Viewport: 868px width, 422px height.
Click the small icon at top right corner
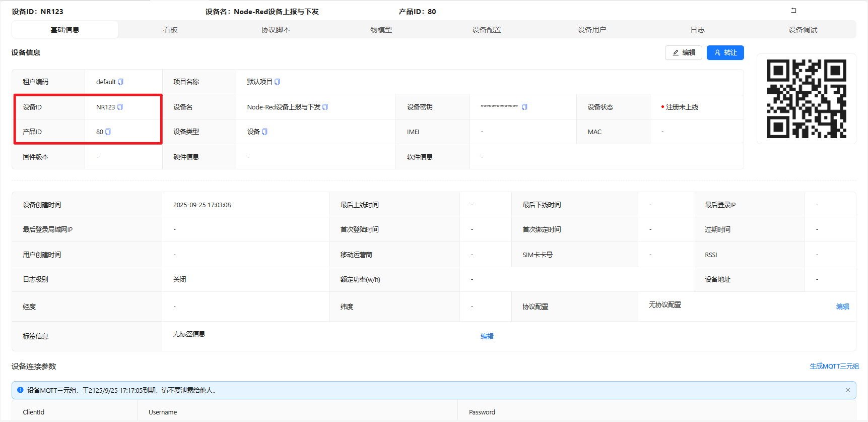coord(793,10)
